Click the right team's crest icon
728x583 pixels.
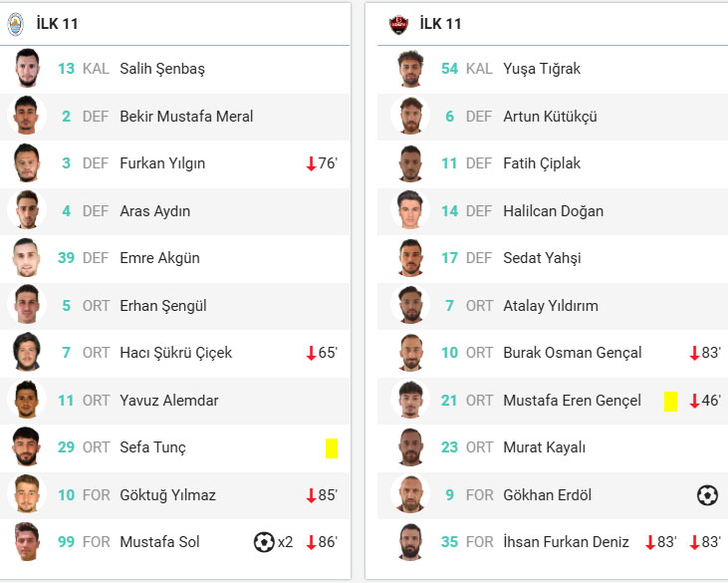tap(399, 24)
